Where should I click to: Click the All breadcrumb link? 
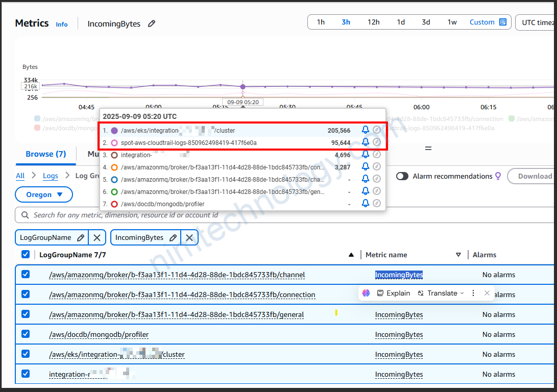click(20, 176)
